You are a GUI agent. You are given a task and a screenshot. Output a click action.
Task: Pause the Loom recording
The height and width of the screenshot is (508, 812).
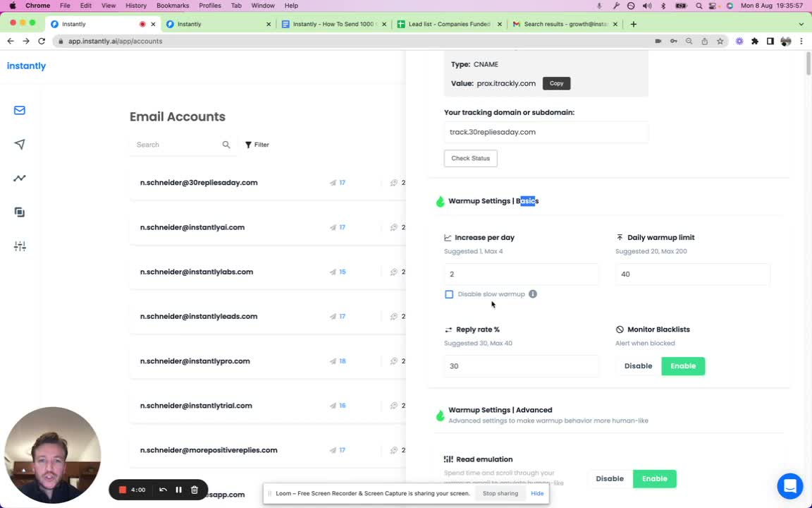tap(178, 490)
